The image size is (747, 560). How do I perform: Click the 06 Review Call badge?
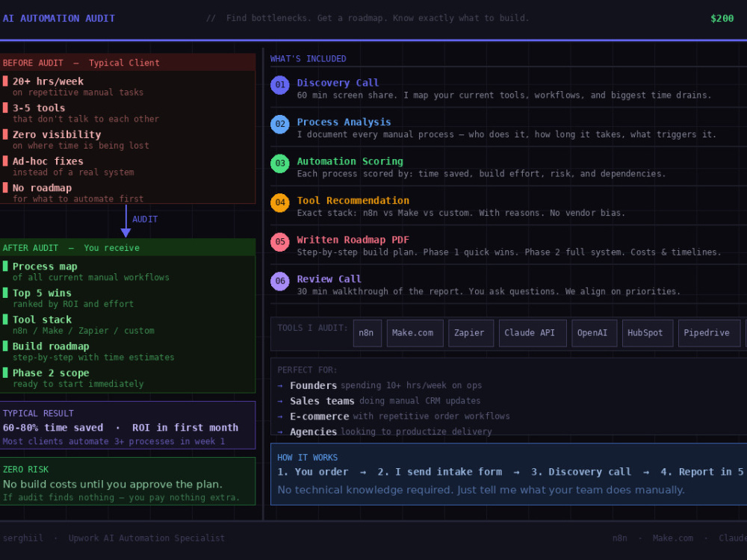[279, 281]
